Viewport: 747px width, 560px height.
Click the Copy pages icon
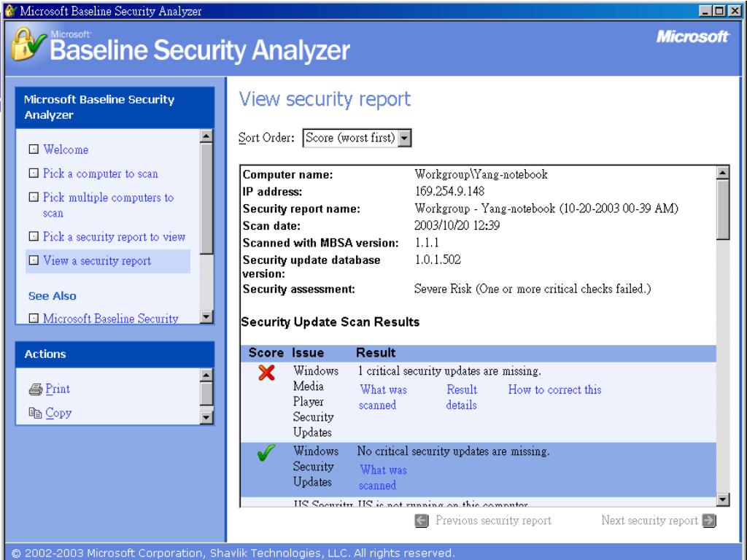pyautogui.click(x=36, y=413)
